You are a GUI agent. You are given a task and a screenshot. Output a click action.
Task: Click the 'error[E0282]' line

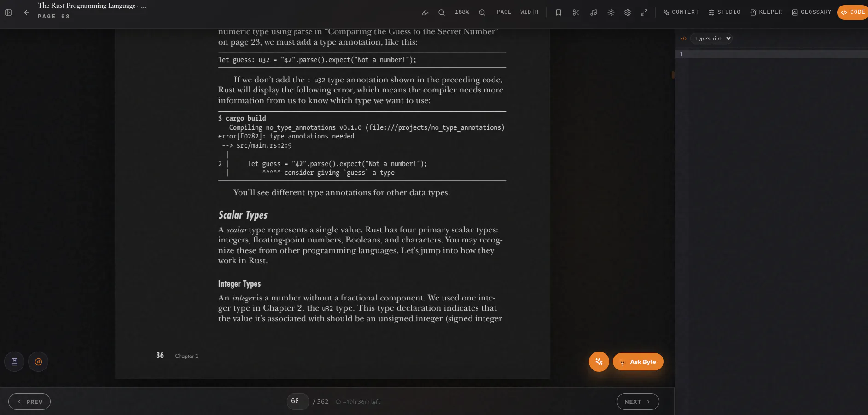click(286, 136)
